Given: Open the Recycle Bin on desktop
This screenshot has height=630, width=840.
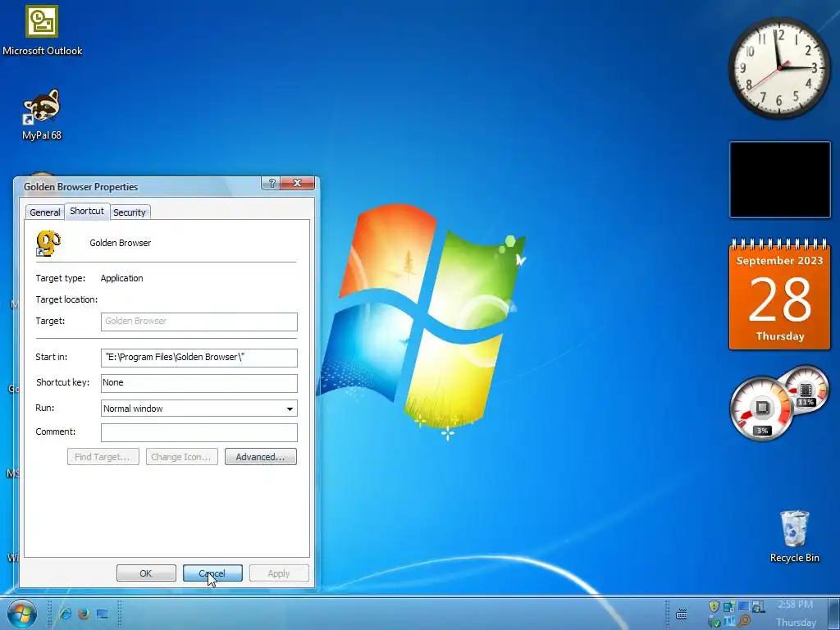Looking at the screenshot, I should coord(794,536).
